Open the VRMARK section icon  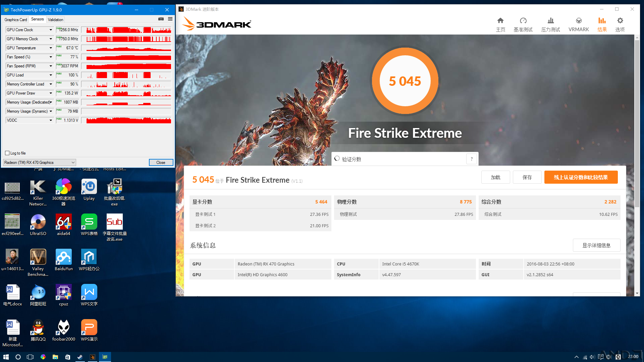(579, 21)
